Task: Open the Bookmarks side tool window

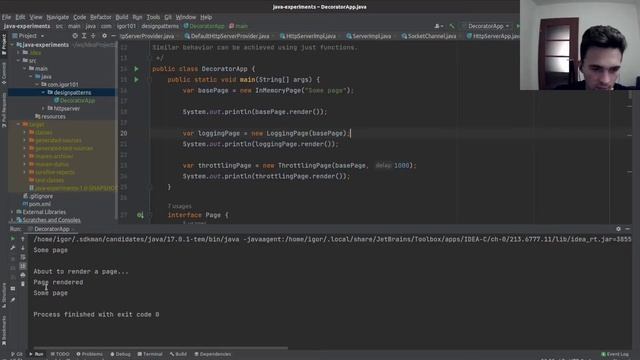Action: coord(4,331)
